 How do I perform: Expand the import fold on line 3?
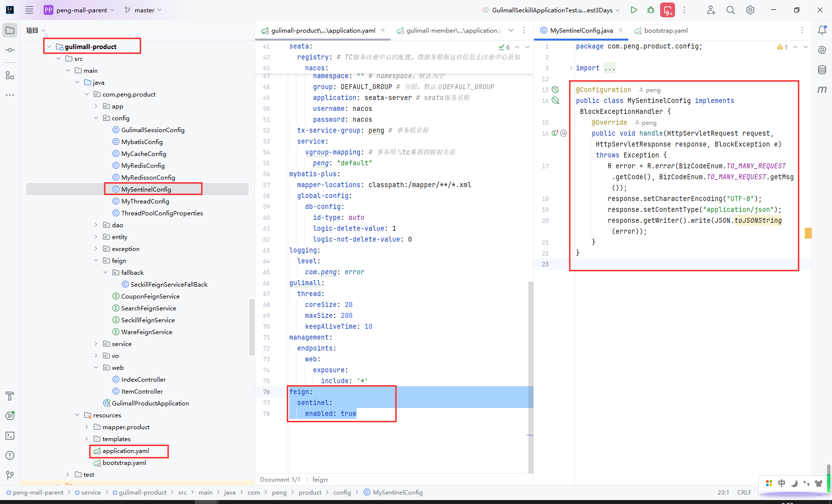[x=571, y=68]
